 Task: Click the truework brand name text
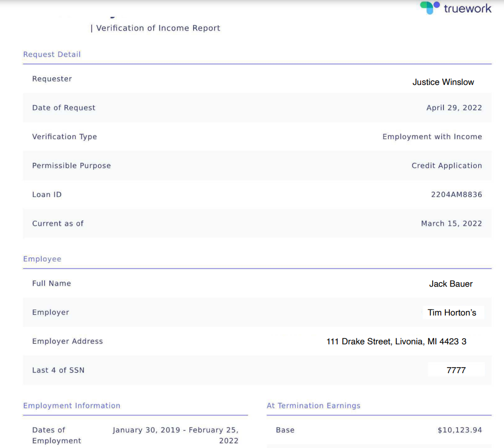click(x=468, y=9)
